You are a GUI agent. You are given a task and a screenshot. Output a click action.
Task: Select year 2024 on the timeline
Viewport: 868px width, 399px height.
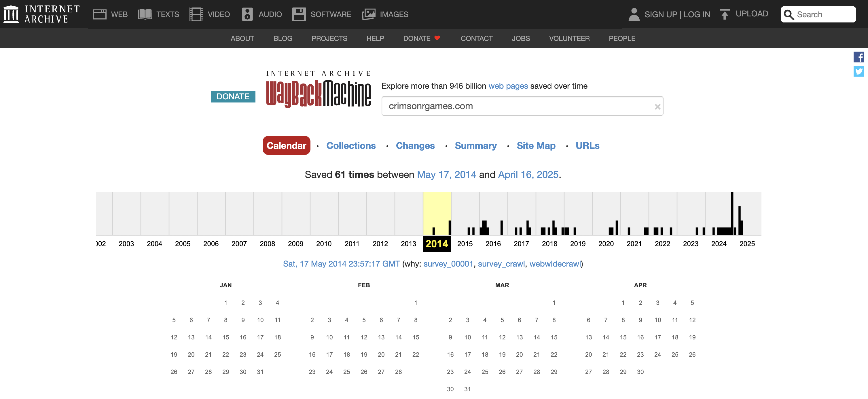coord(719,244)
